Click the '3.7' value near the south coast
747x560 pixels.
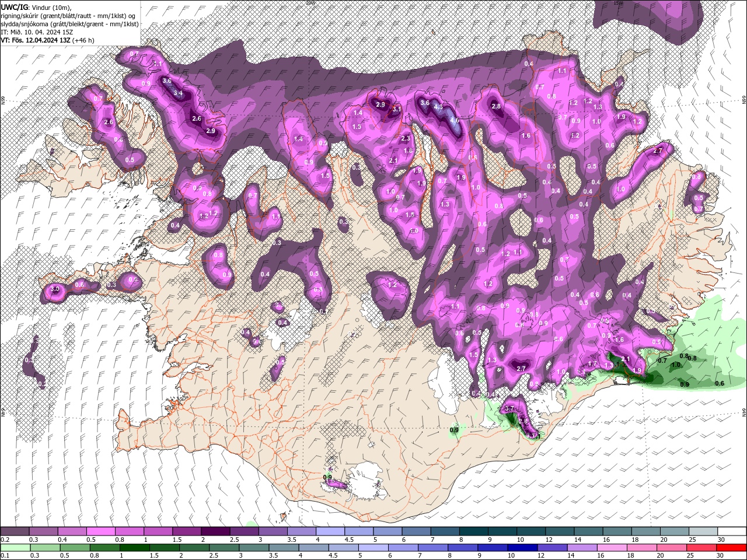tap(508, 408)
